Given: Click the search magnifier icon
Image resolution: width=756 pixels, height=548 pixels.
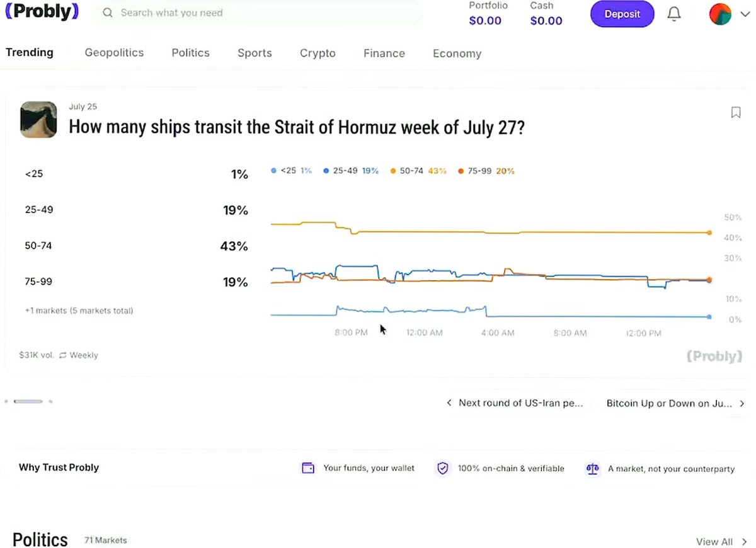Looking at the screenshot, I should tap(108, 13).
